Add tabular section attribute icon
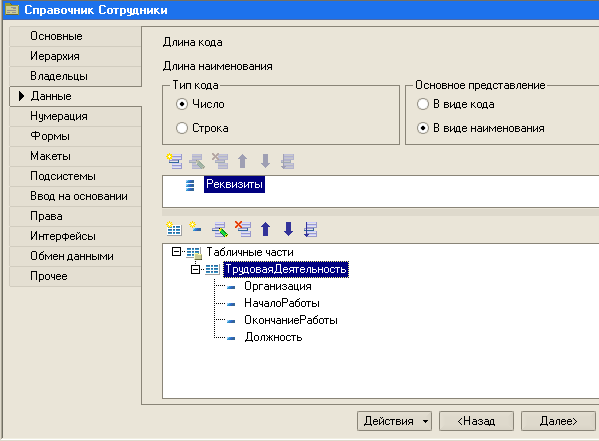 (196, 227)
